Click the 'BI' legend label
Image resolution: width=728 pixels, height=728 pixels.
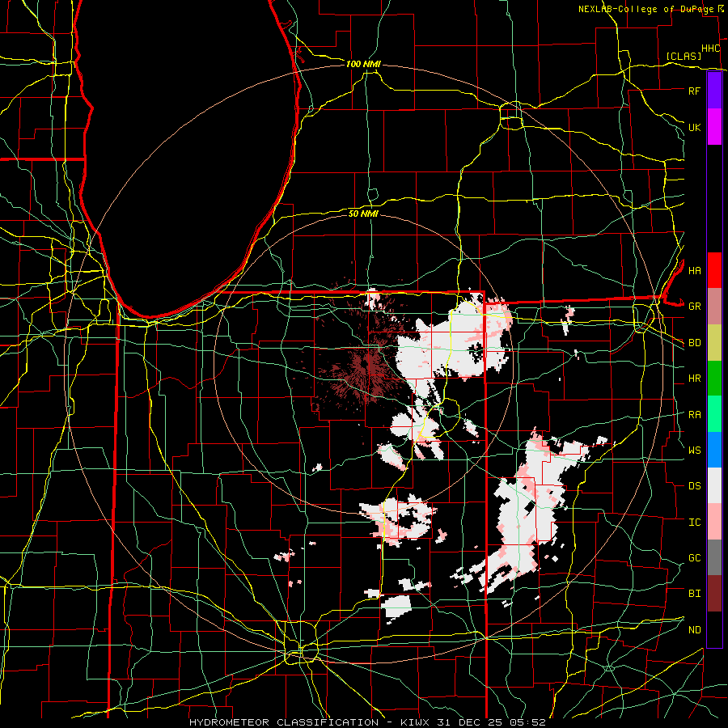pos(694,594)
